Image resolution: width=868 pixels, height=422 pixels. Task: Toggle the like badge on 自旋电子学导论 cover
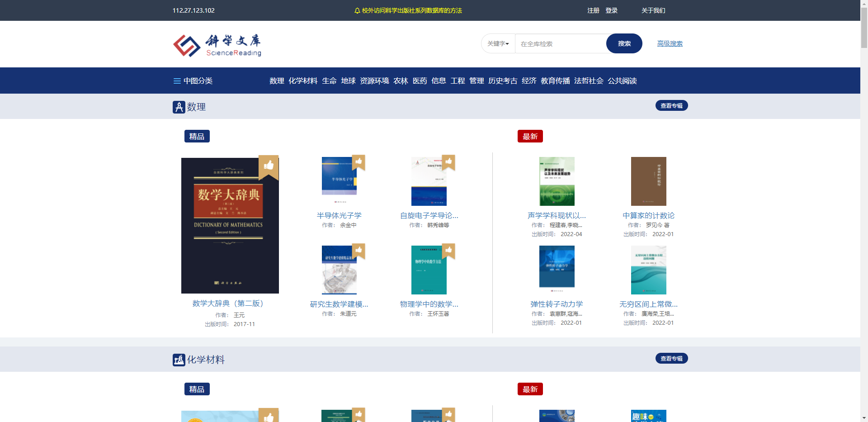(448, 162)
